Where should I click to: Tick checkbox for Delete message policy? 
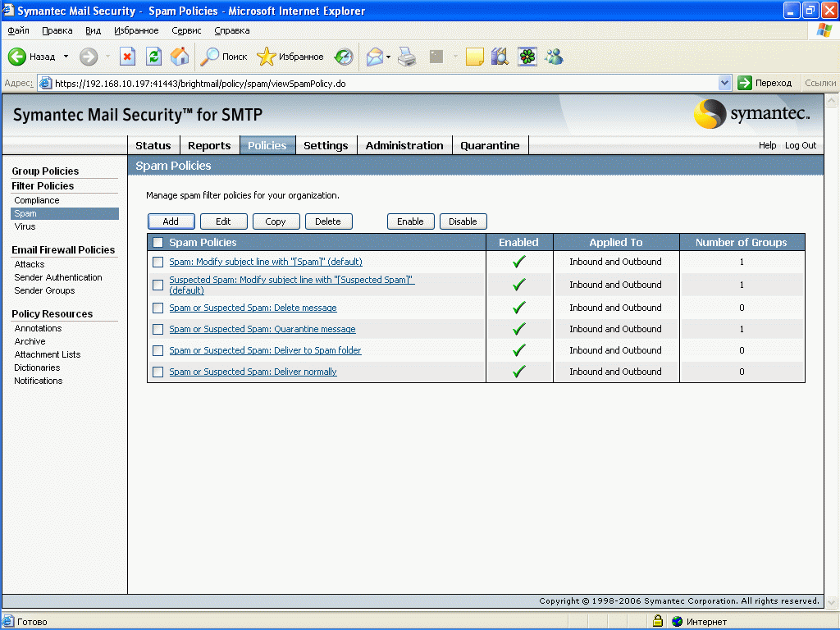point(158,308)
